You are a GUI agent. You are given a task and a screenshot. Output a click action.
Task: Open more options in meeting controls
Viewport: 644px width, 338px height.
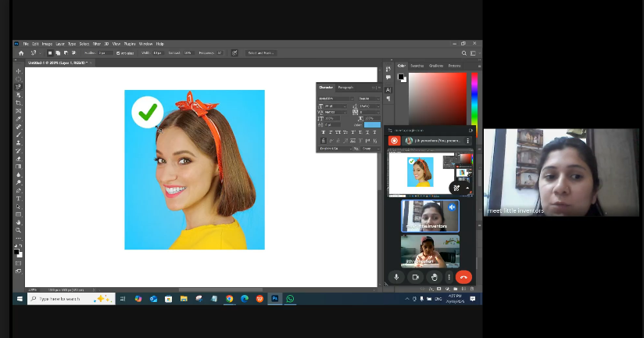tap(449, 277)
